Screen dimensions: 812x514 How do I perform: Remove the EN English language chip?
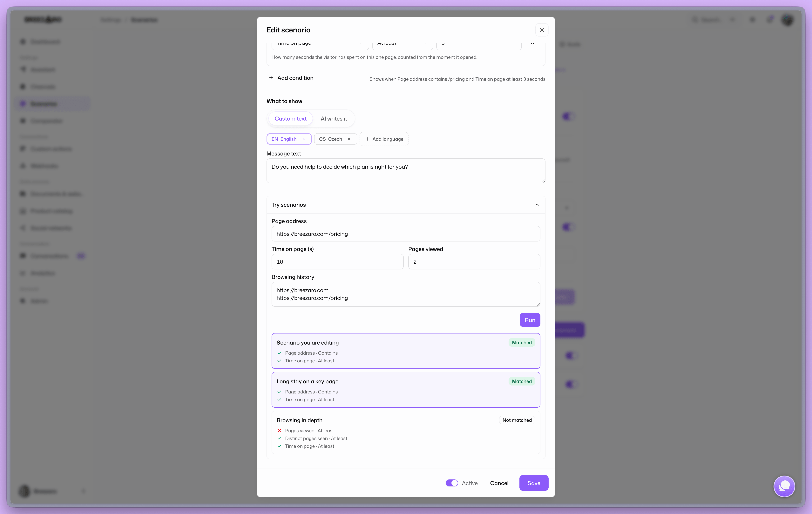pos(303,139)
